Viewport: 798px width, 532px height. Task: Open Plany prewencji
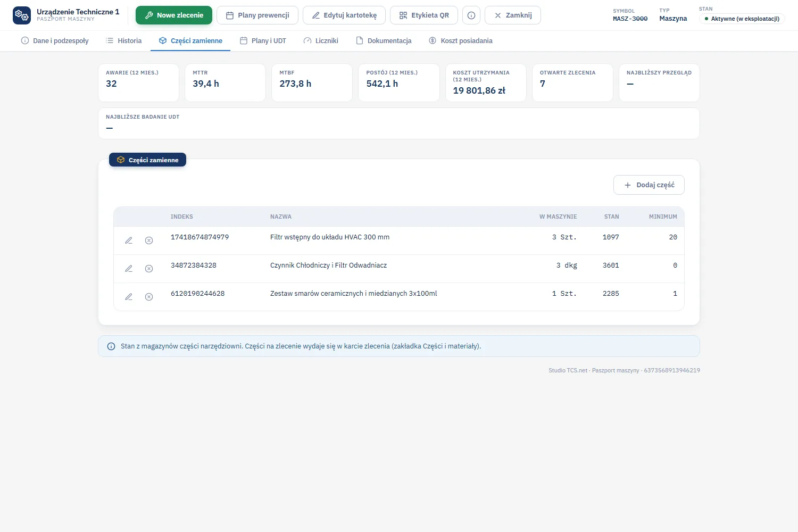[257, 15]
